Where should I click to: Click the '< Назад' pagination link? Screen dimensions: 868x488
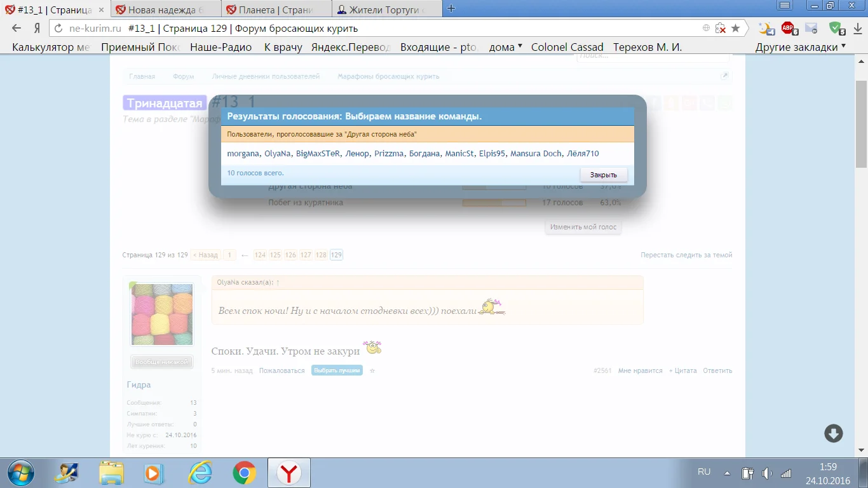pos(205,255)
